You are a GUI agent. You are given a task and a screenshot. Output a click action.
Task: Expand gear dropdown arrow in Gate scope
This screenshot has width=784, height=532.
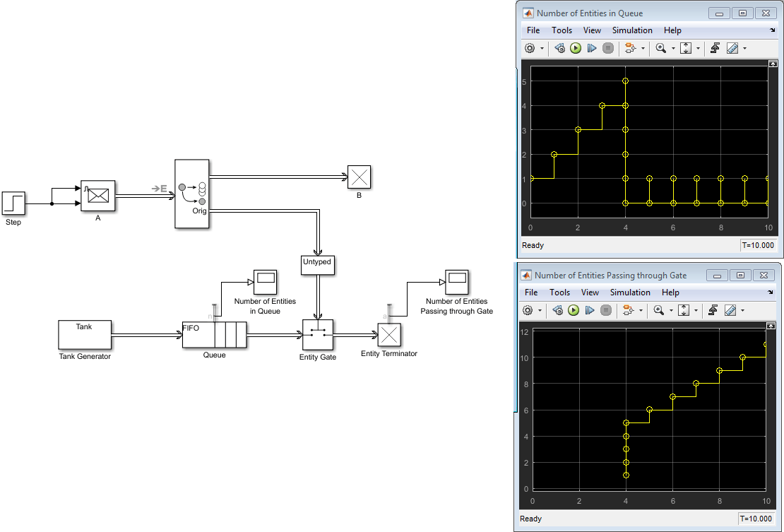[540, 311]
